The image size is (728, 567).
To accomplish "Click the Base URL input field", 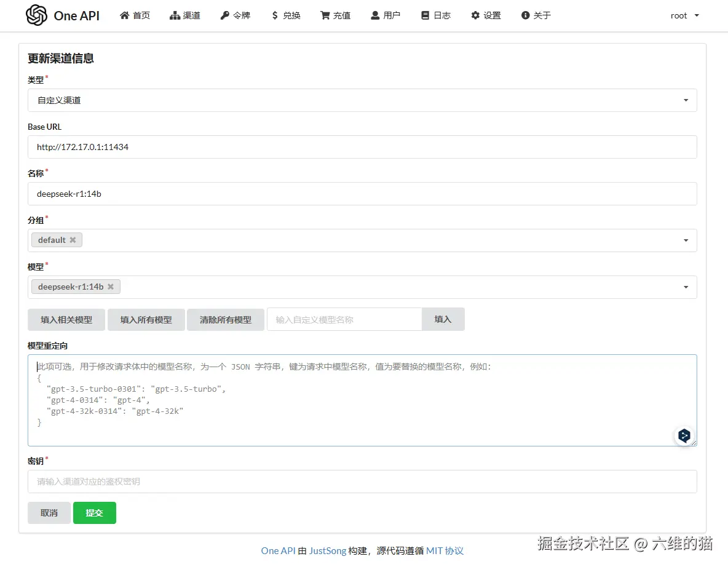I will click(362, 147).
